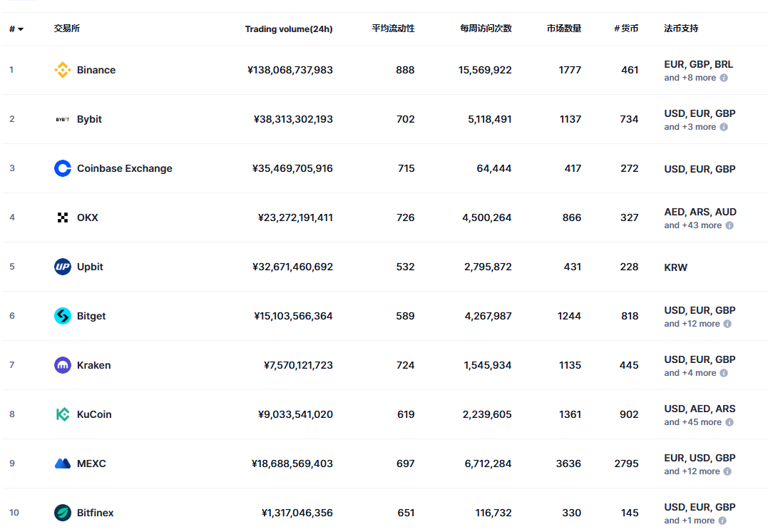Expand Kraken 'and +4 more' currencies
The height and width of the screenshot is (532, 768).
pos(690,373)
